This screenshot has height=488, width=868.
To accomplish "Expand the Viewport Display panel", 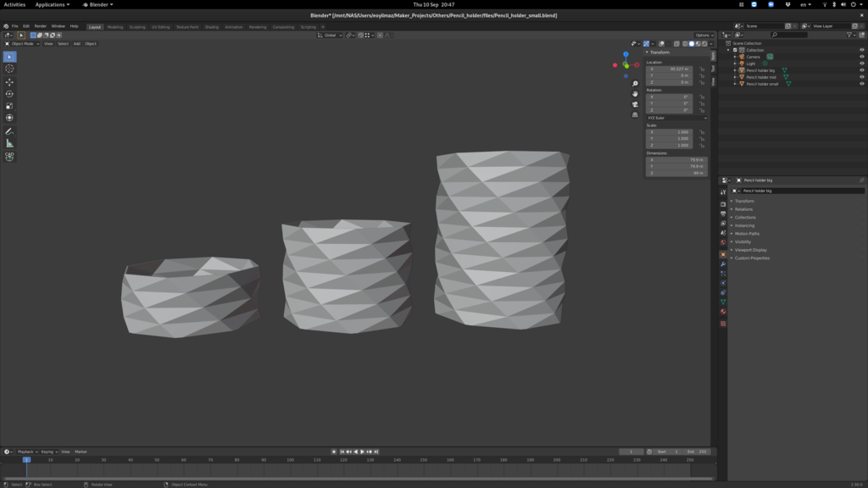I will (x=753, y=250).
